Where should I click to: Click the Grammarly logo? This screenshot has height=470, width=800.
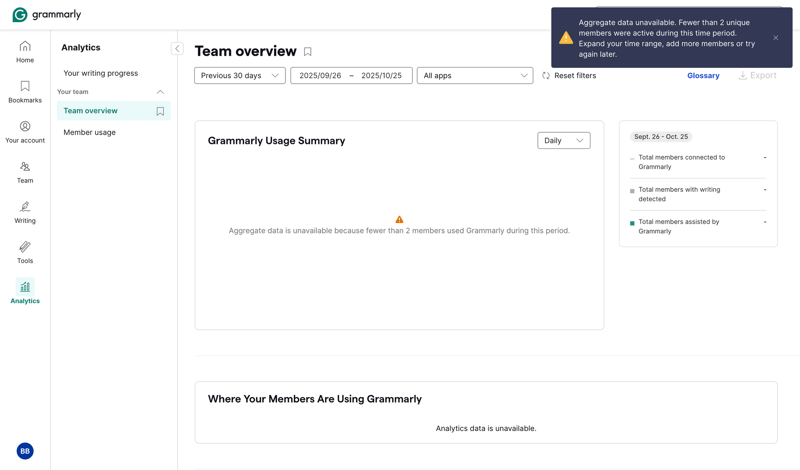click(x=46, y=14)
